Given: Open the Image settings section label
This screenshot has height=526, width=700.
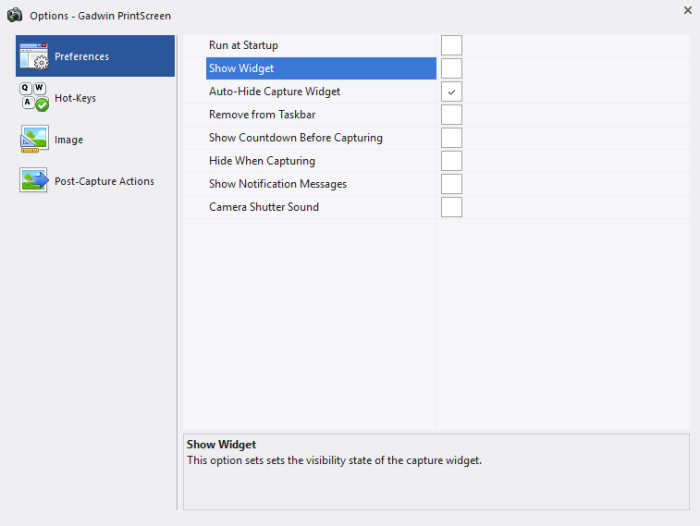Looking at the screenshot, I should pos(69,140).
